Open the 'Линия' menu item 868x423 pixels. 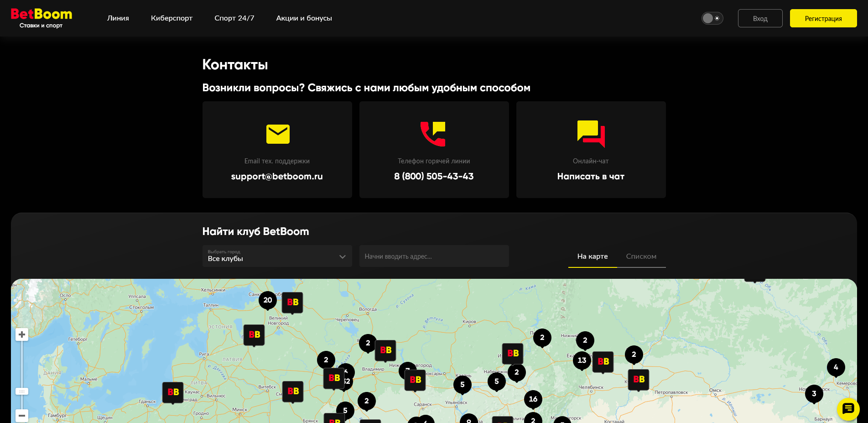(118, 18)
